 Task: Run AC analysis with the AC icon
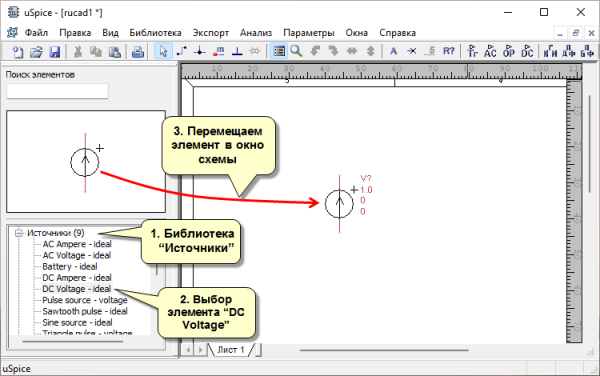pos(490,51)
